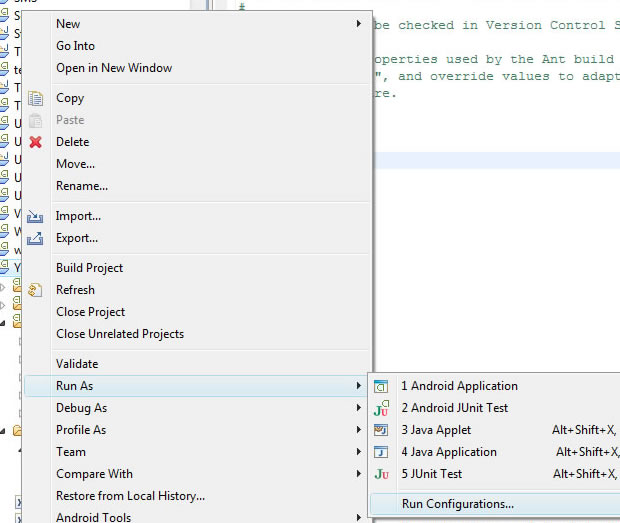Click the Android Application icon
Screen dimensions: 620x523
[381, 386]
